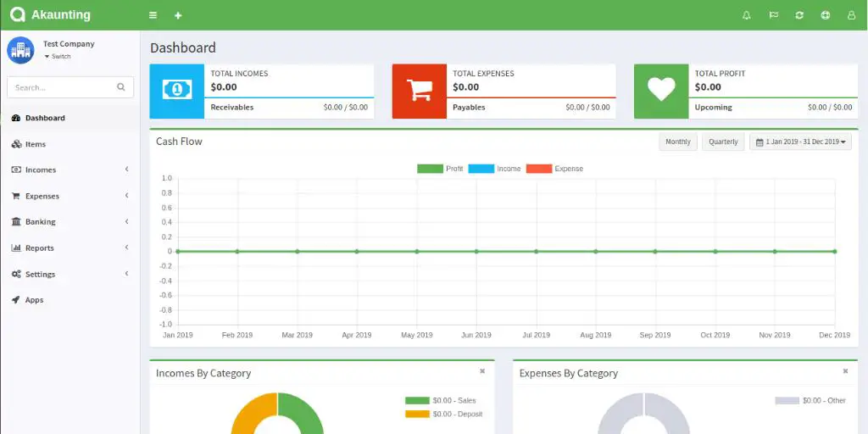The height and width of the screenshot is (434, 868).
Task: Click the green Sales donut segment
Action: (307, 414)
